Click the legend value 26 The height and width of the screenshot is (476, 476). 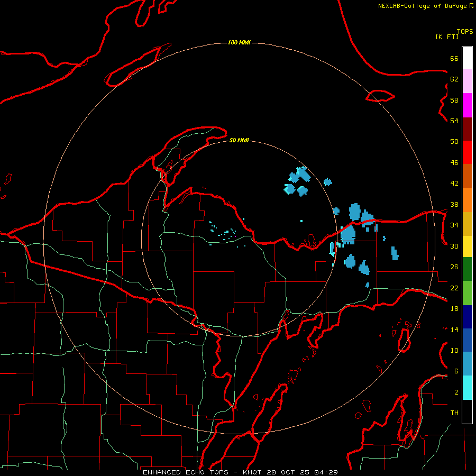coord(454,267)
